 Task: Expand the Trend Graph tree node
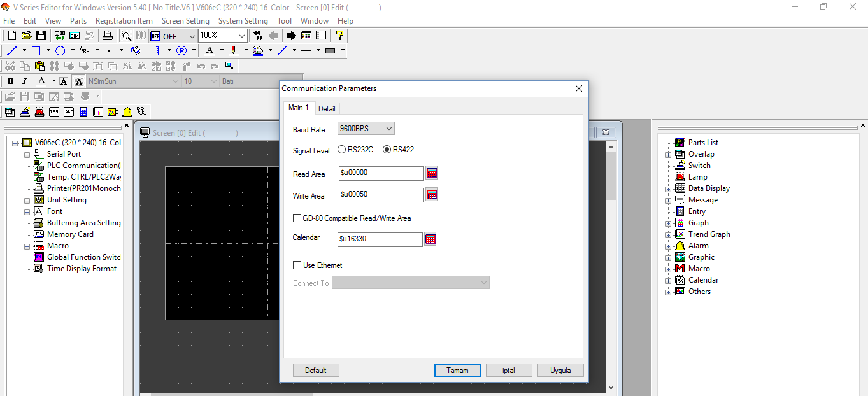pyautogui.click(x=668, y=234)
